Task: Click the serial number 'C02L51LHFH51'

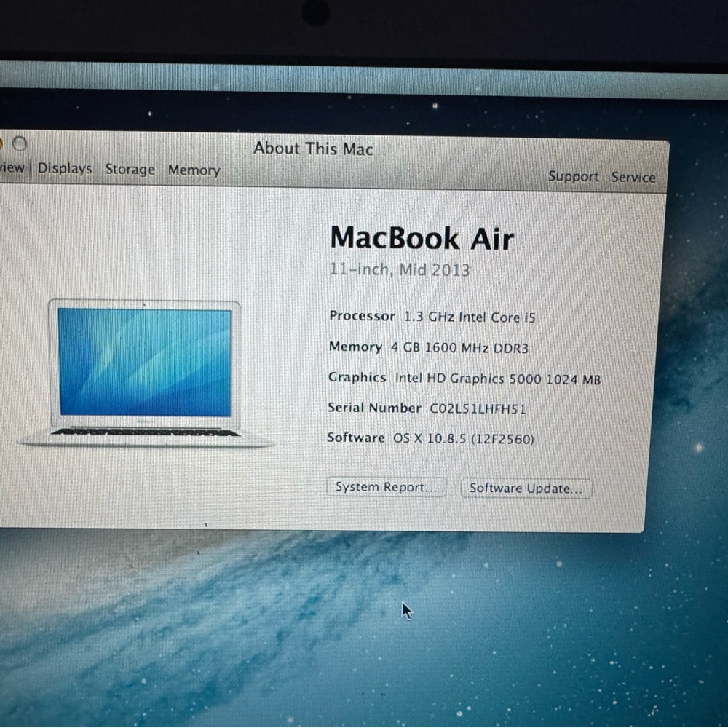Action: [478, 409]
